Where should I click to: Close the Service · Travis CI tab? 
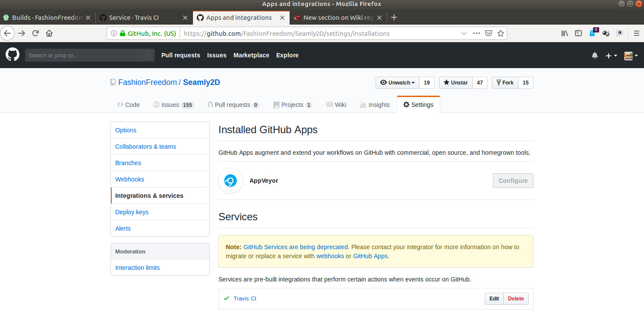click(x=185, y=18)
